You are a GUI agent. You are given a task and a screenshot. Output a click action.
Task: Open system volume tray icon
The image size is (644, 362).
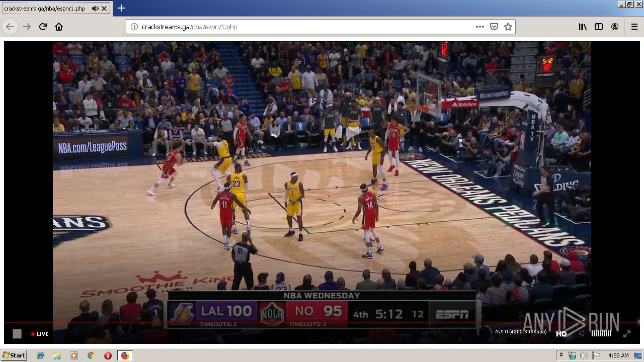click(x=584, y=355)
